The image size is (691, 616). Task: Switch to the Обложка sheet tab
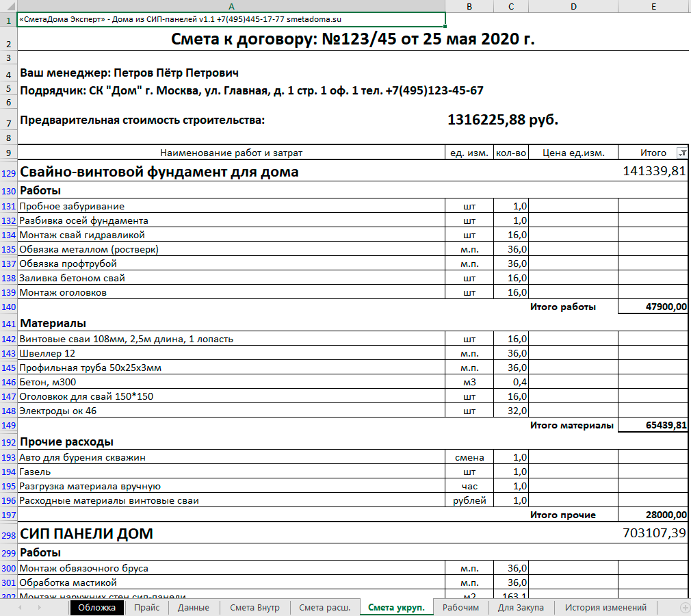(96, 608)
